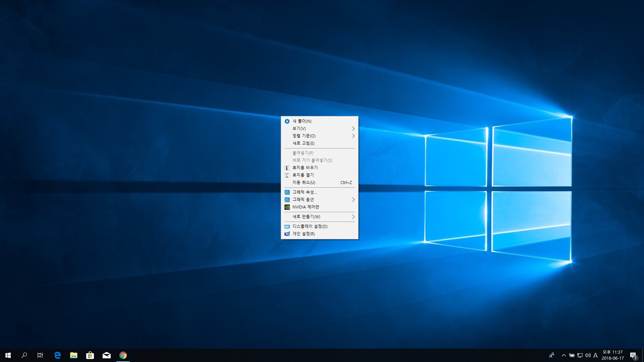Open the People icon in taskbar
This screenshot has width=644, height=362.
552,355
